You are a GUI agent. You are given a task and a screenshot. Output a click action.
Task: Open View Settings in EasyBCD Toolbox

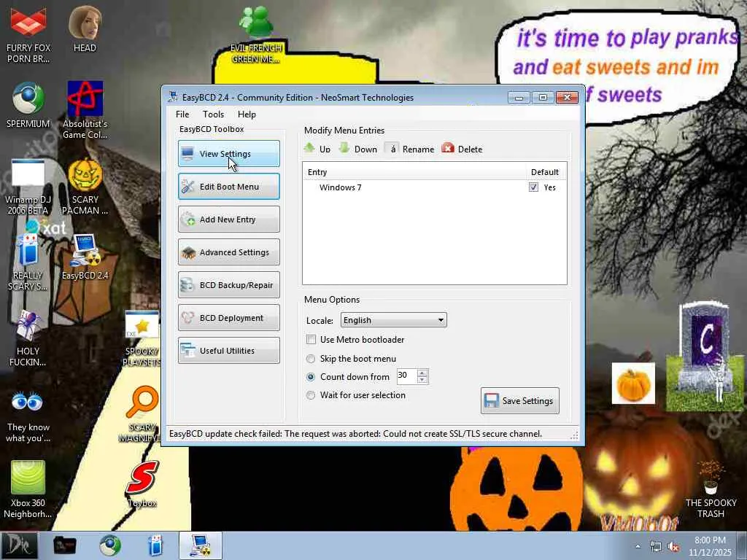point(228,153)
